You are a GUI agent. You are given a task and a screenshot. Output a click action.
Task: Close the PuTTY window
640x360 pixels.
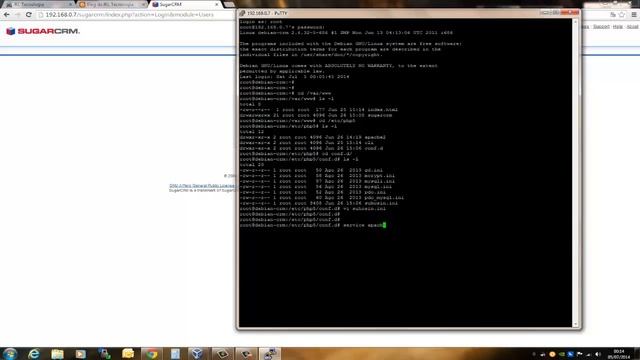pyautogui.click(x=570, y=13)
